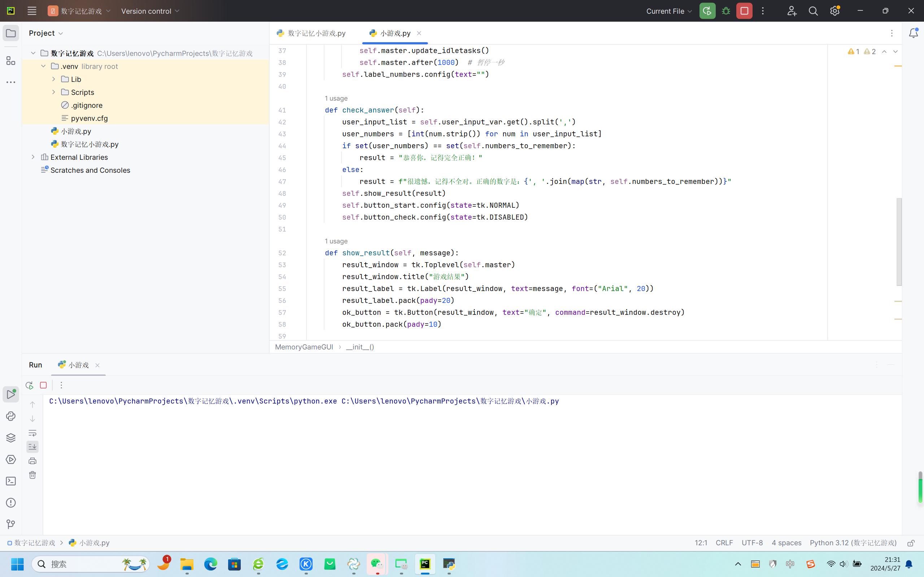The height and width of the screenshot is (577, 924).
Task: Open the Structure tool window icon
Action: click(11, 61)
